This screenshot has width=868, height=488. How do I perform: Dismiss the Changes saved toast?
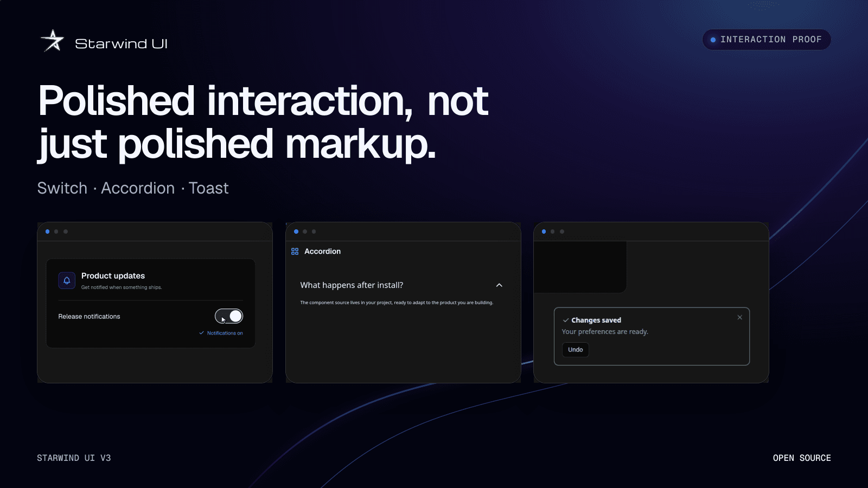click(x=739, y=318)
